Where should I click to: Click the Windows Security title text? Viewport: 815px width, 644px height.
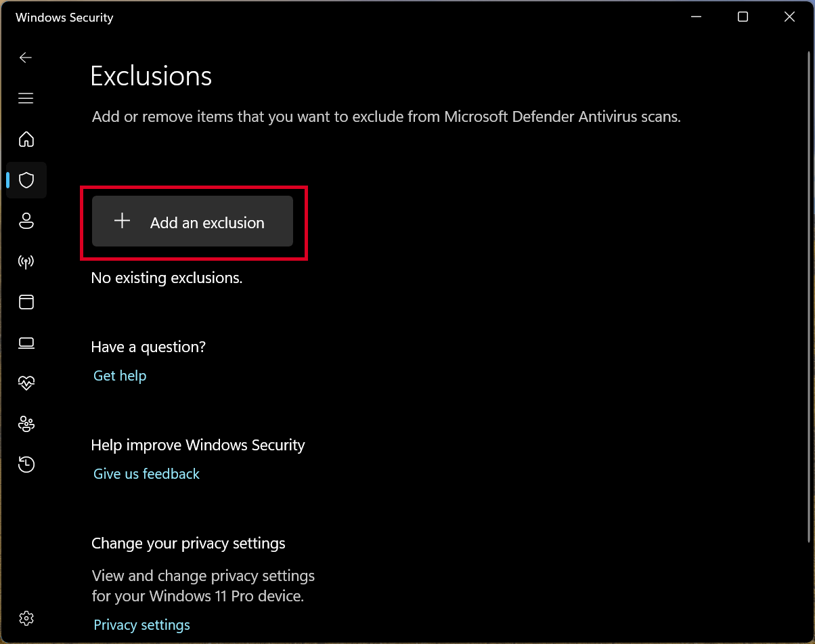click(x=64, y=17)
